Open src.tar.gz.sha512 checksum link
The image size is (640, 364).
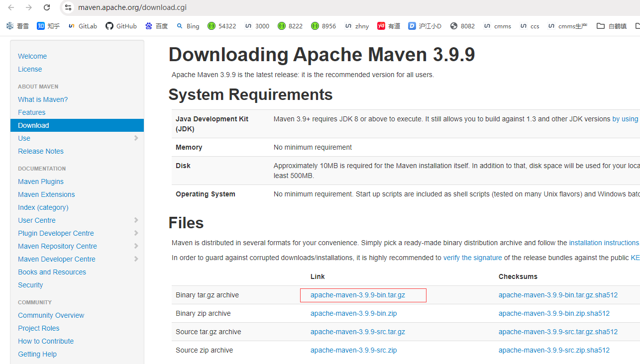click(558, 332)
